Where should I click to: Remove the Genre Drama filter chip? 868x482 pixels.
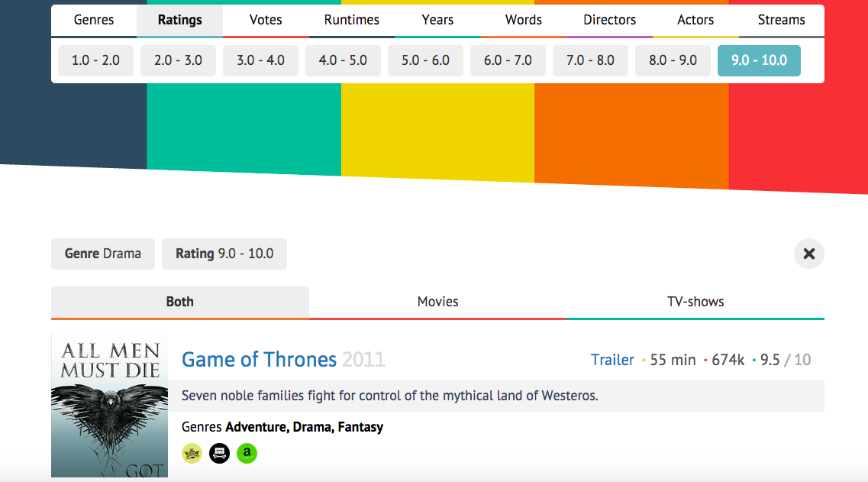[x=103, y=254]
